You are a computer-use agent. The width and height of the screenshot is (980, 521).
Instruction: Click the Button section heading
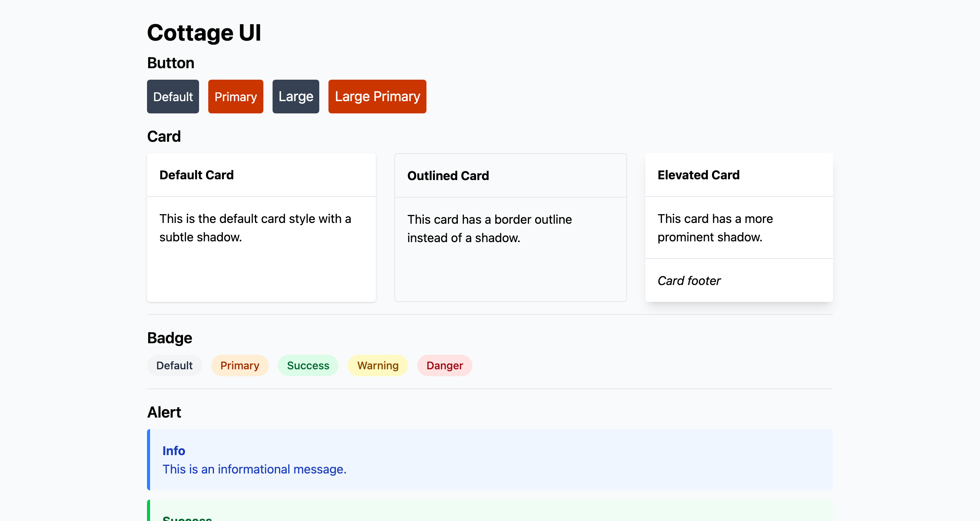pyautogui.click(x=170, y=62)
